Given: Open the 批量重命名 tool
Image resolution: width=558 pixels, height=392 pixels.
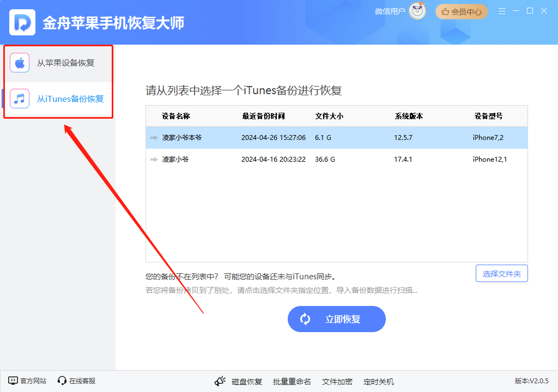Looking at the screenshot, I should 292,381.
